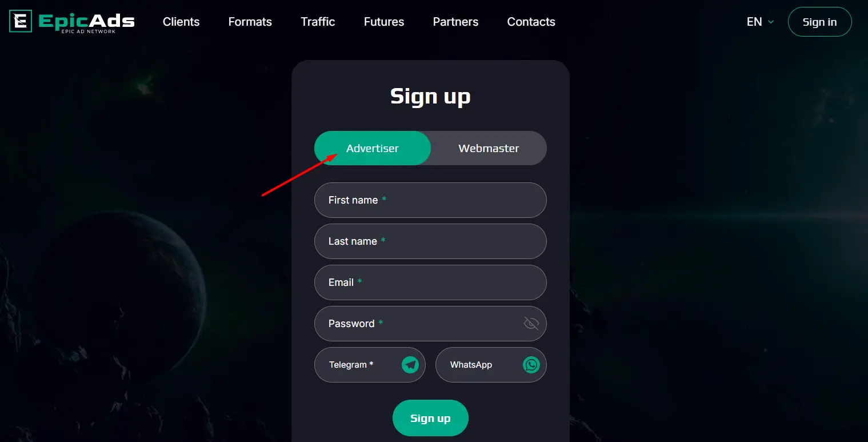This screenshot has width=868, height=442.
Task: Navigate to the Futures page
Action: point(384,22)
